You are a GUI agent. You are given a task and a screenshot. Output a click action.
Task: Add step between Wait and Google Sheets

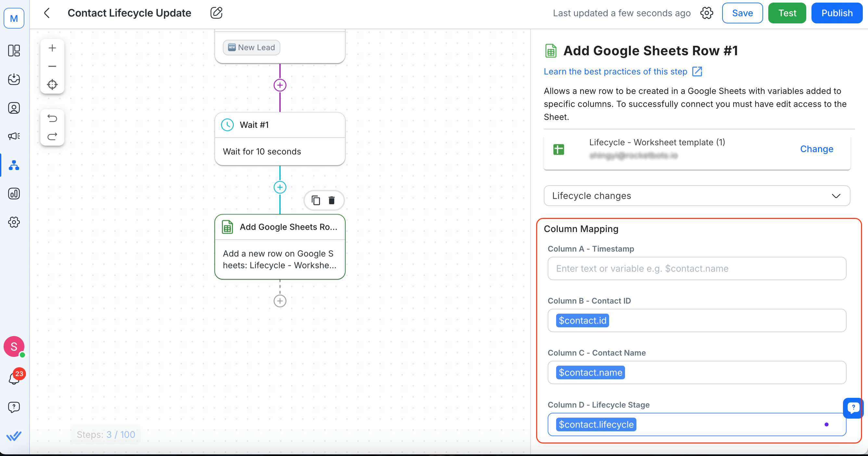pos(280,188)
